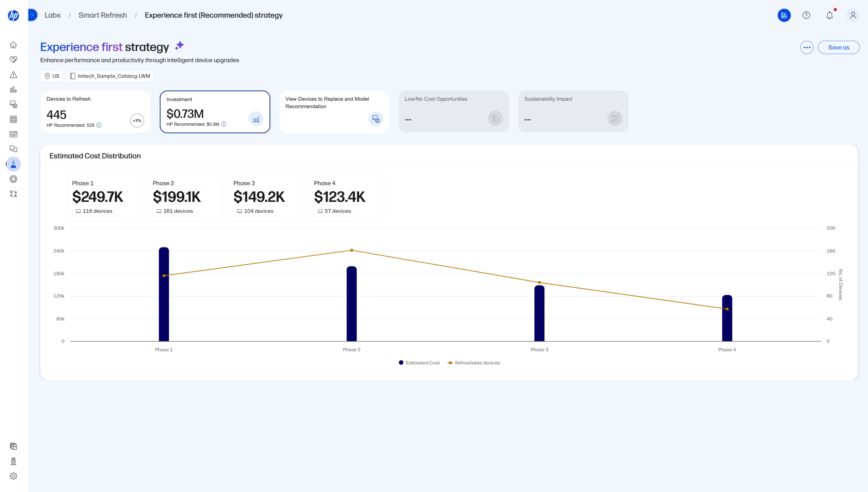
Task: Select the Investment card
Action: (215, 111)
